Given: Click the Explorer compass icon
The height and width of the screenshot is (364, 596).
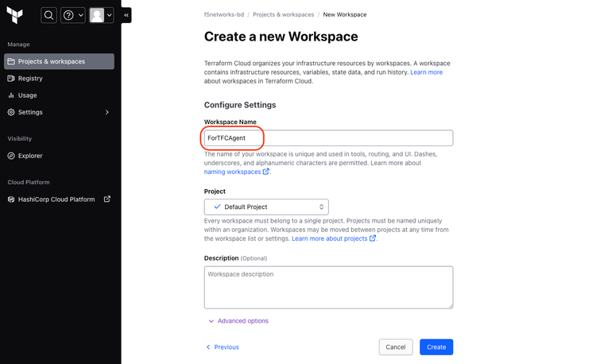Looking at the screenshot, I should 11,156.
